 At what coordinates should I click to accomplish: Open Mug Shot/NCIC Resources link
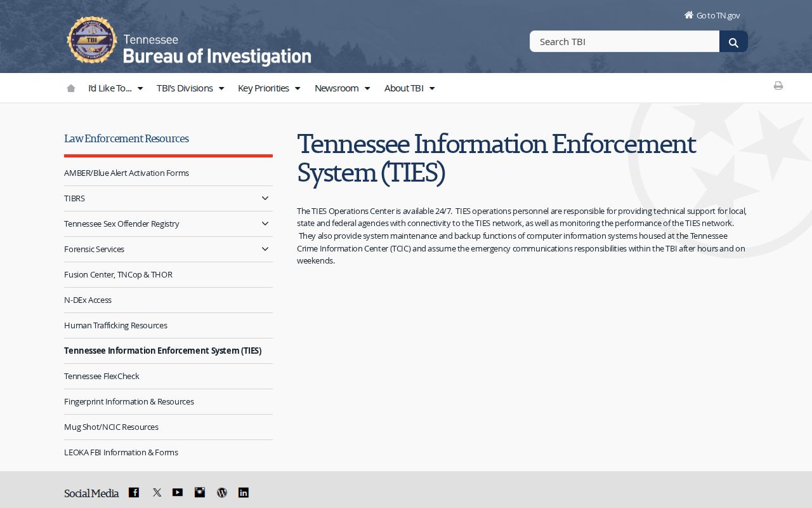(x=111, y=427)
